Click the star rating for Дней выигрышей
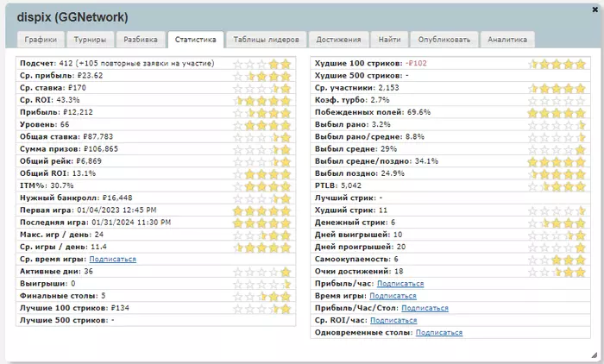604x364 pixels. (557, 235)
